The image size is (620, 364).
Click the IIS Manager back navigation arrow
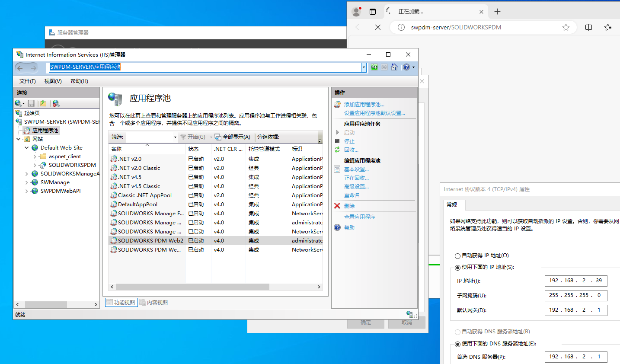pyautogui.click(x=20, y=67)
